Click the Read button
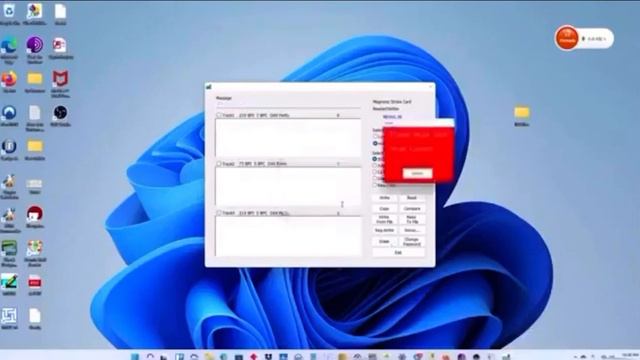640x360 pixels. click(412, 198)
